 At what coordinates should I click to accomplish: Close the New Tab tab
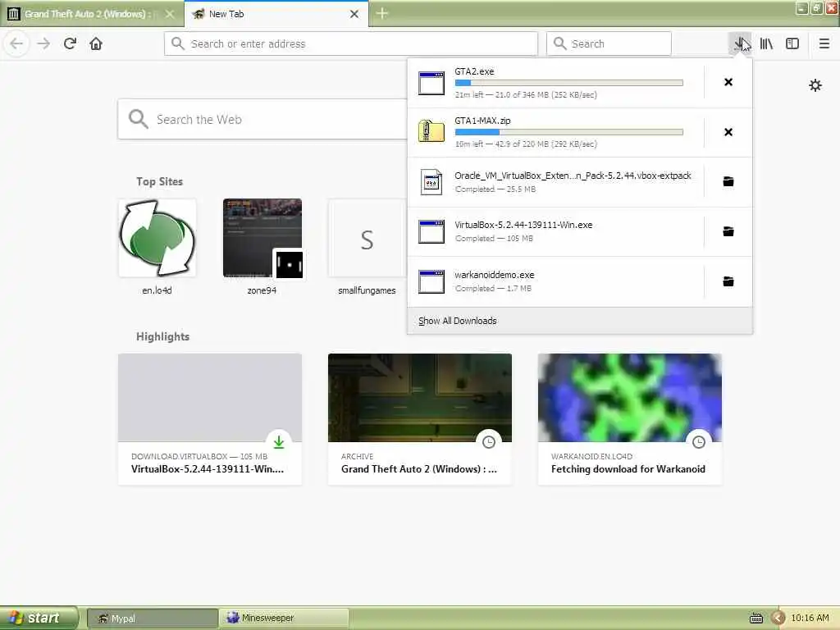[354, 14]
